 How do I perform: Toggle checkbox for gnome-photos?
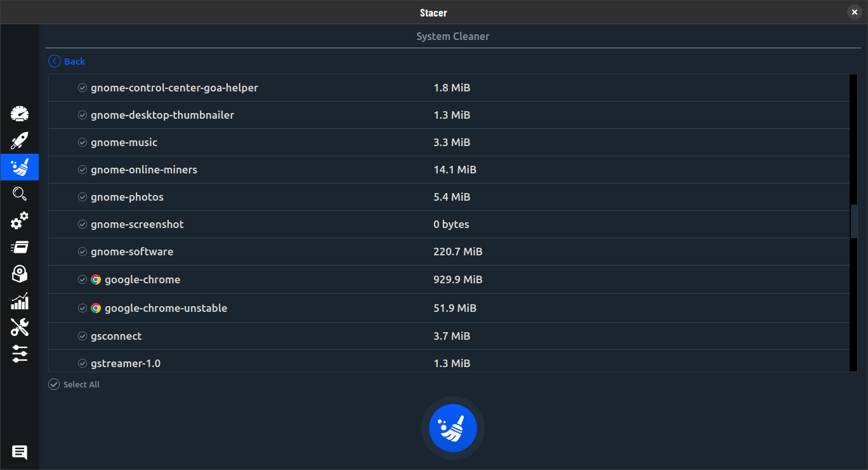pos(82,197)
